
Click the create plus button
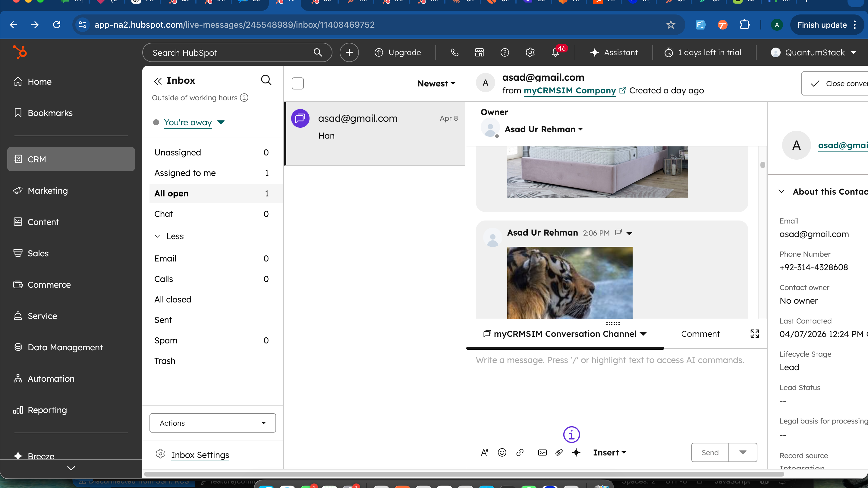point(349,52)
